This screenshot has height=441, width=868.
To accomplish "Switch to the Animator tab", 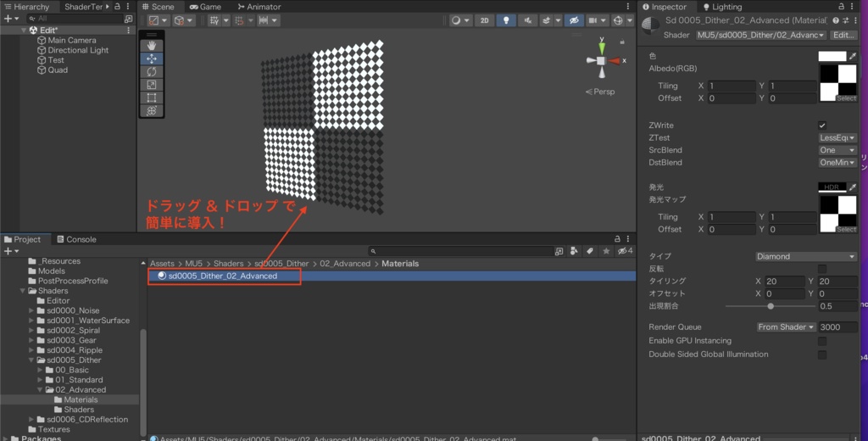I will pos(259,7).
